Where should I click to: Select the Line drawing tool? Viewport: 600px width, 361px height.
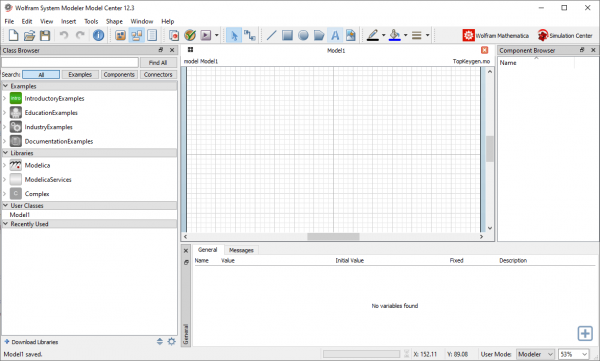(271, 36)
